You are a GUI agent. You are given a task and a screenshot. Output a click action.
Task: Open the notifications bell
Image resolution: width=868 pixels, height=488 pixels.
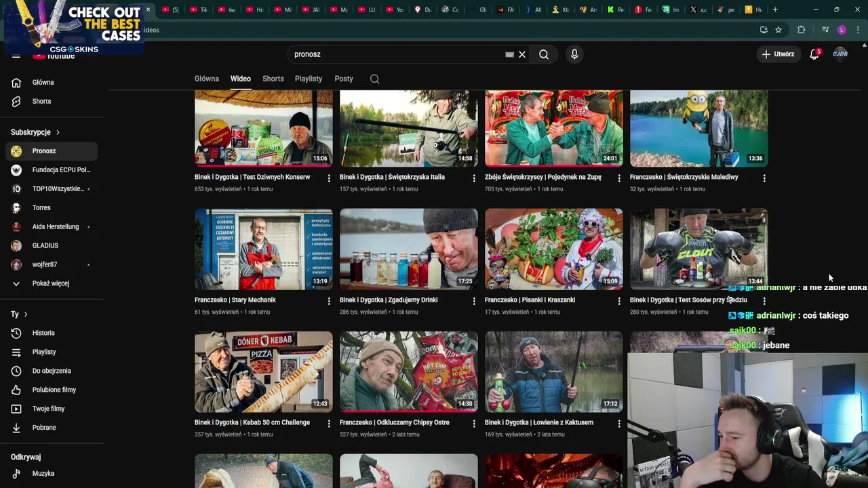point(814,54)
